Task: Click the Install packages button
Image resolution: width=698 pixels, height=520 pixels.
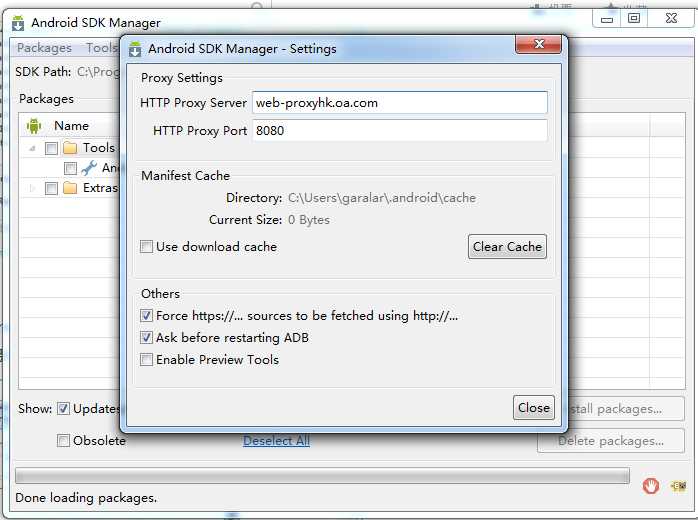Action: point(625,409)
